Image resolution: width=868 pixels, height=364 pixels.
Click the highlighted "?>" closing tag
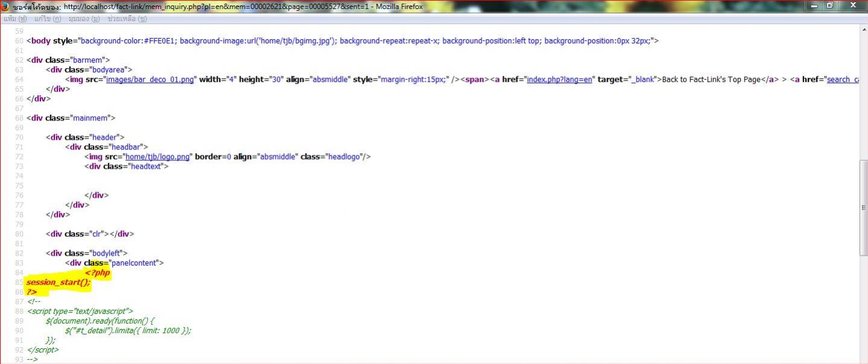click(32, 292)
